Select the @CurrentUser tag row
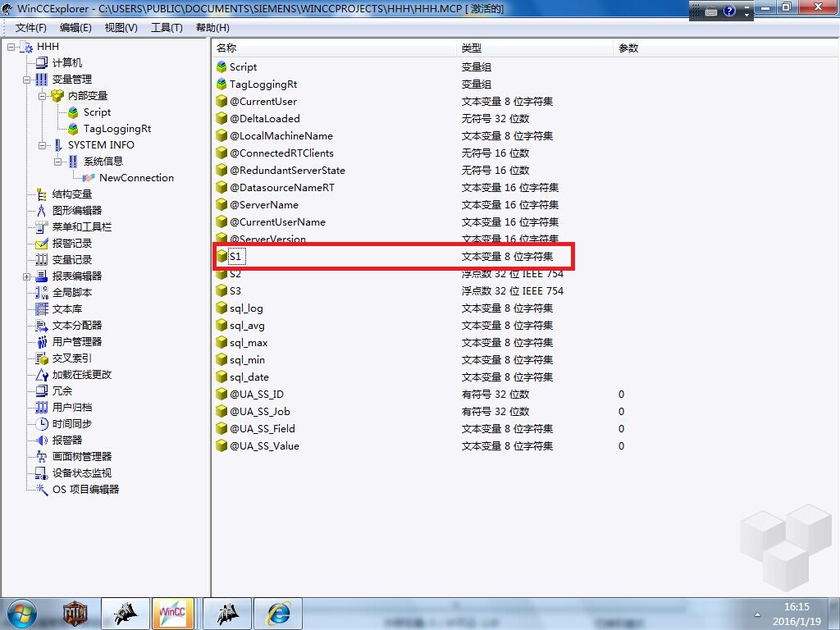The height and width of the screenshot is (630, 840). [x=263, y=102]
